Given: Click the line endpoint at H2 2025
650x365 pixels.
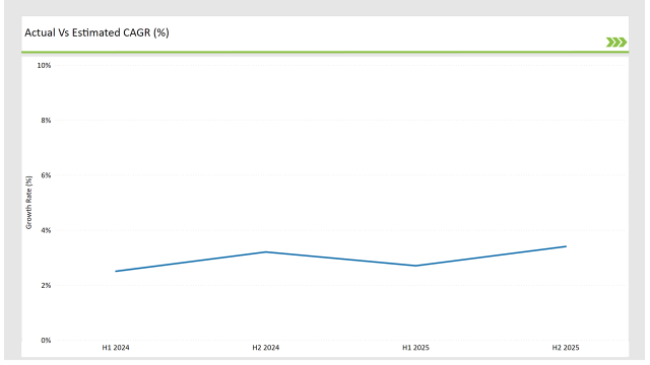Looking at the screenshot, I should tap(566, 246).
